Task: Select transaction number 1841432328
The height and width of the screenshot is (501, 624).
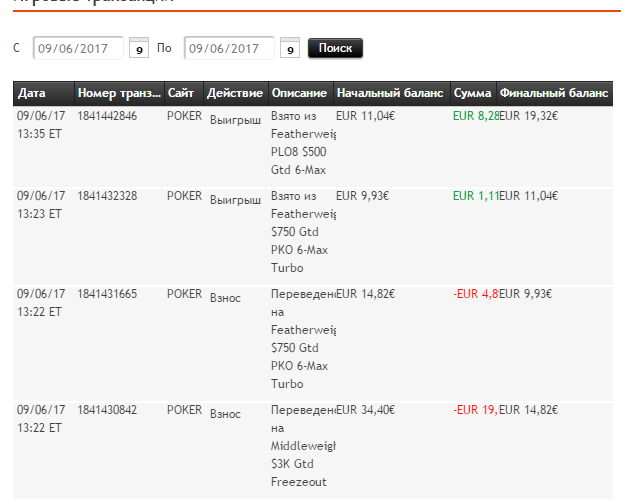Action: pyautogui.click(x=107, y=196)
